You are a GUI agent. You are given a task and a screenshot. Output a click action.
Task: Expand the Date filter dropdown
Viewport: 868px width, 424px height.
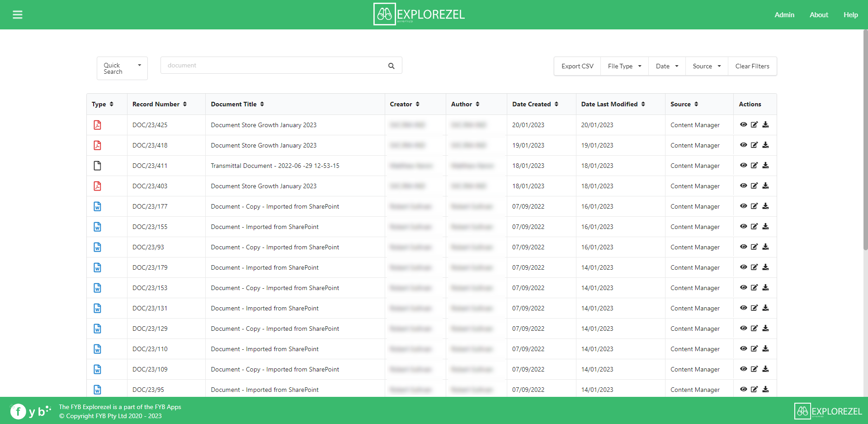(x=667, y=66)
